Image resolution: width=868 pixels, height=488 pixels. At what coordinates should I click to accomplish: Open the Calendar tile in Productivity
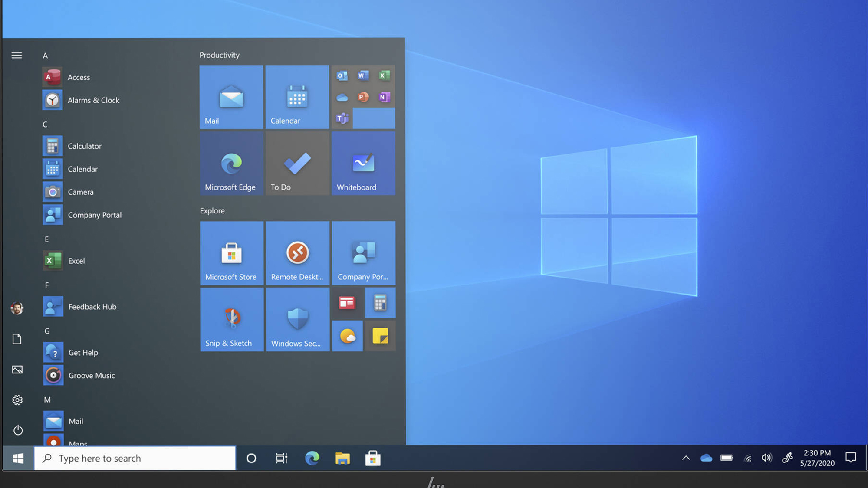click(297, 97)
